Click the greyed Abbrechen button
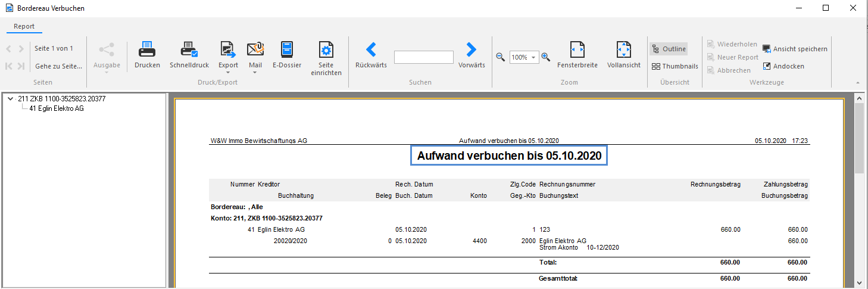Viewport: 868px width, 289px height. (729, 70)
